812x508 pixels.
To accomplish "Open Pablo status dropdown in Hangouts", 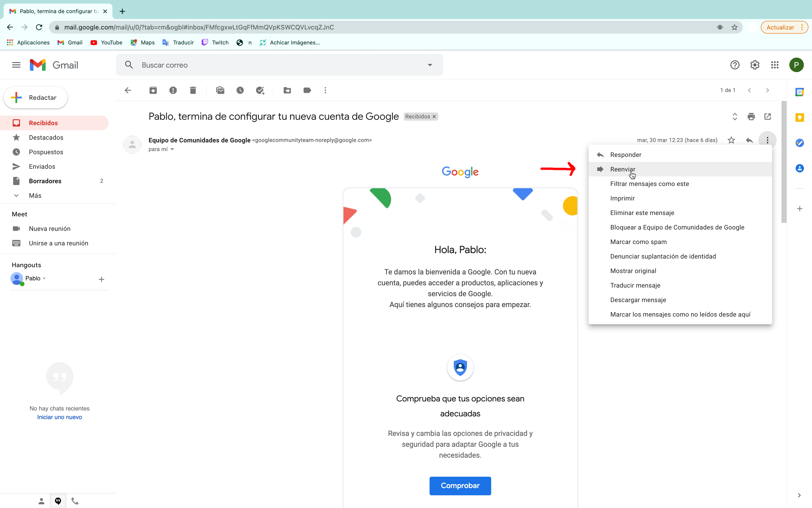I will click(44, 278).
